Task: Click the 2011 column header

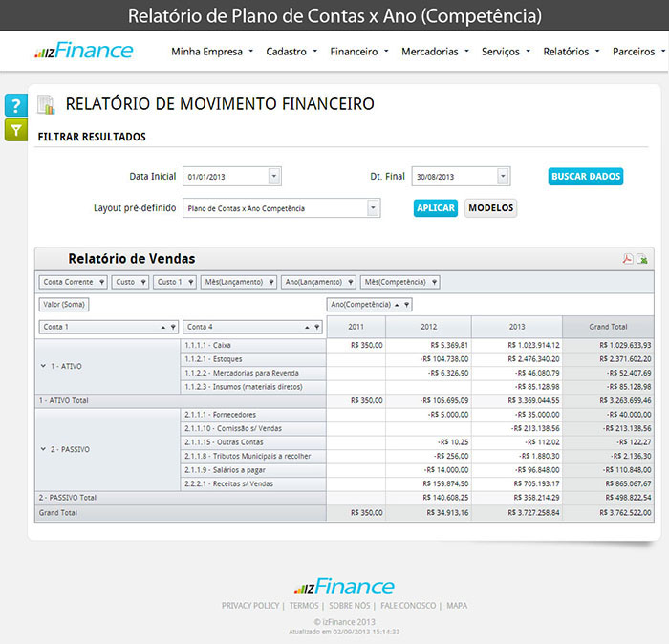Action: point(356,327)
